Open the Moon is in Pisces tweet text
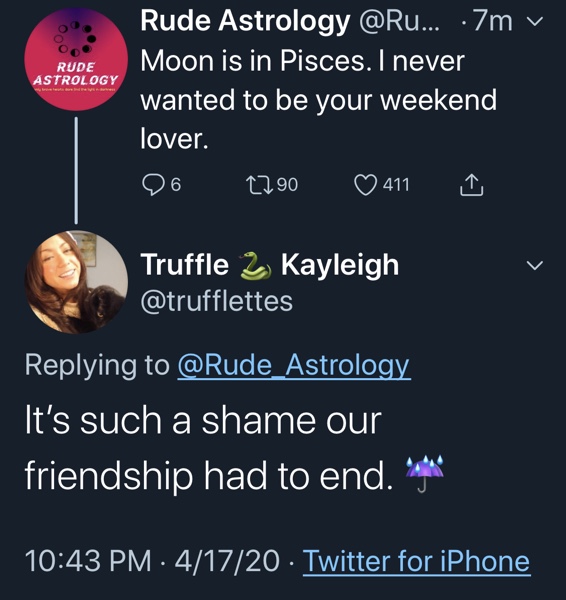This screenshot has width=566, height=600. (318, 99)
